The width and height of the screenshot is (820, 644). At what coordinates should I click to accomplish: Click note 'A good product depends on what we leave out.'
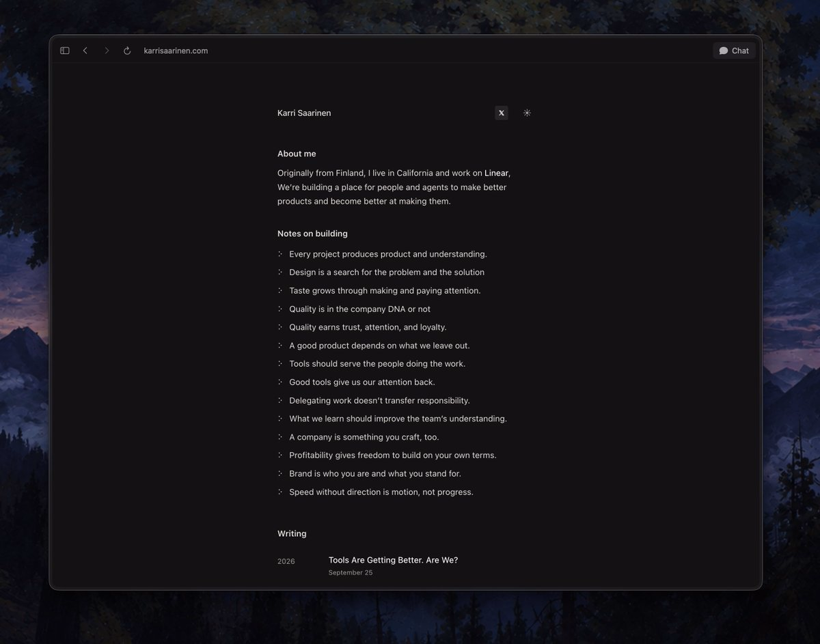click(x=379, y=346)
